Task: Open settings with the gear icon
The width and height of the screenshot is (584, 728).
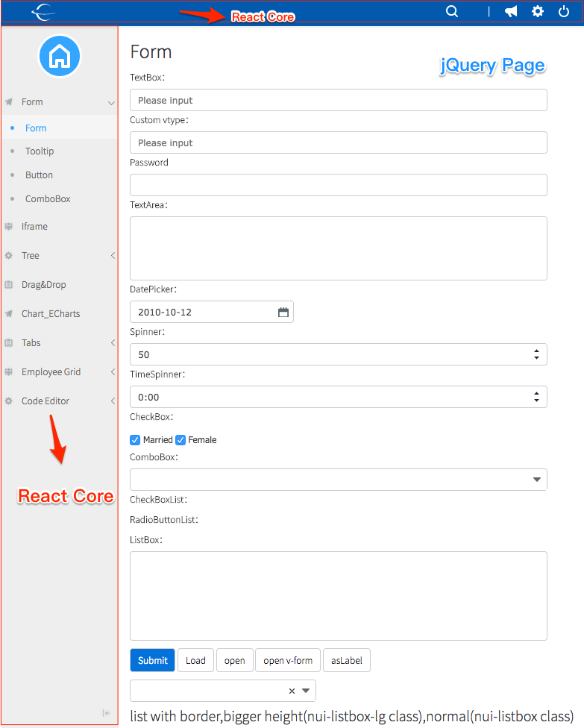Action: click(538, 11)
